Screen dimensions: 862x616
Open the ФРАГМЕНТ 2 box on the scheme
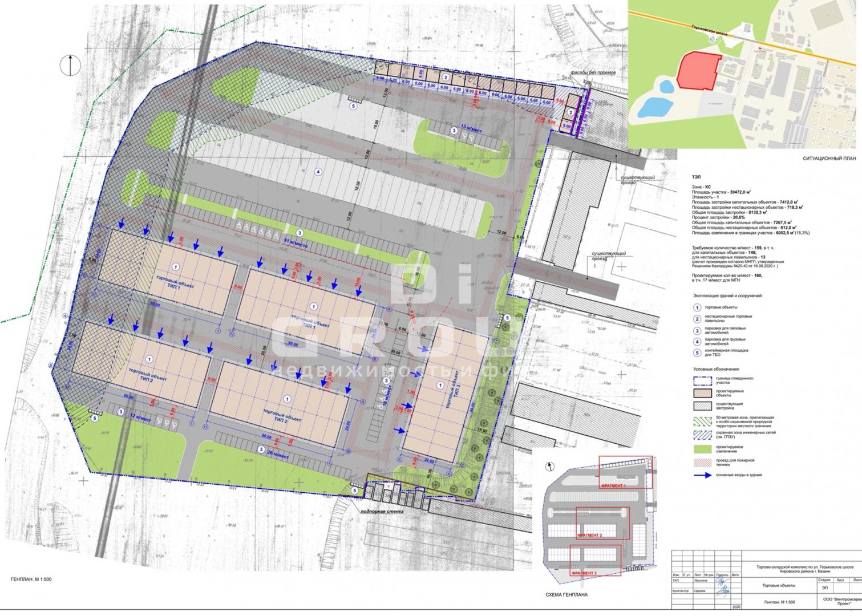click(602, 523)
